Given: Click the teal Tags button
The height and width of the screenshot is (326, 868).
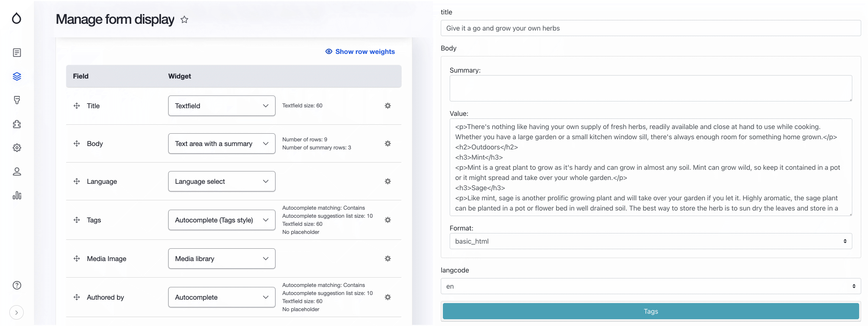Looking at the screenshot, I should click(x=651, y=311).
